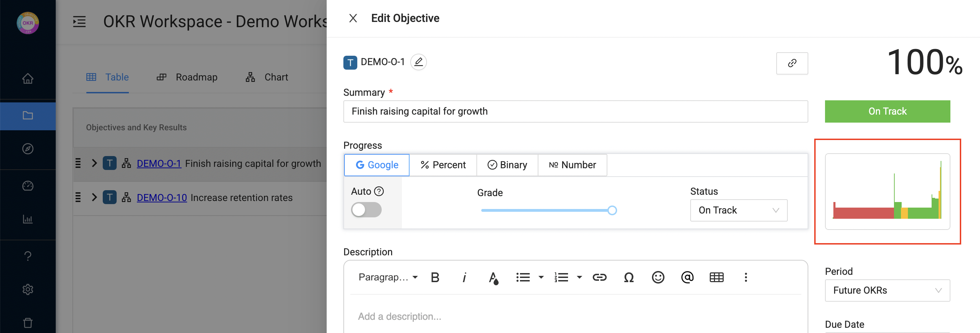
Task: Switch to the Chart tab
Action: click(x=267, y=77)
